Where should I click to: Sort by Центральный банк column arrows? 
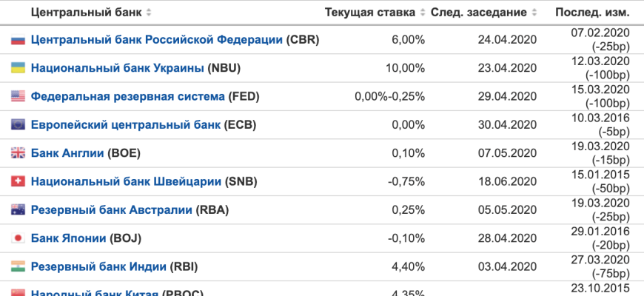point(150,13)
